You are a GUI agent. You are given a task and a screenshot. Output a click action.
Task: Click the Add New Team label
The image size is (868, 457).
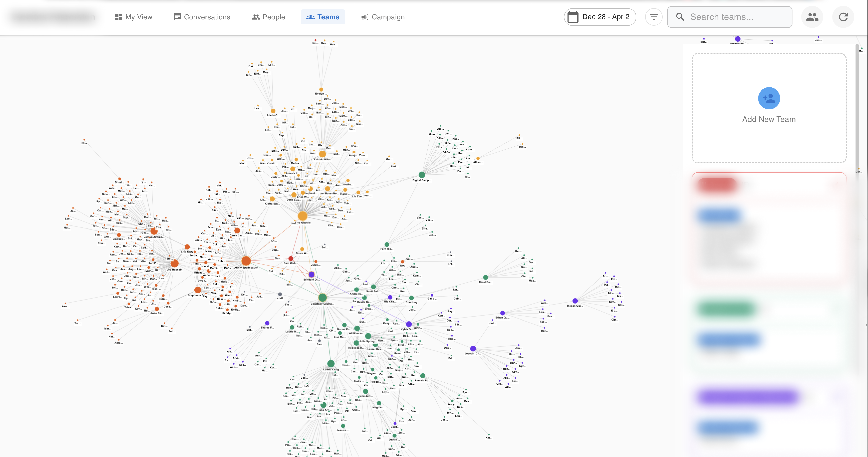click(x=769, y=119)
